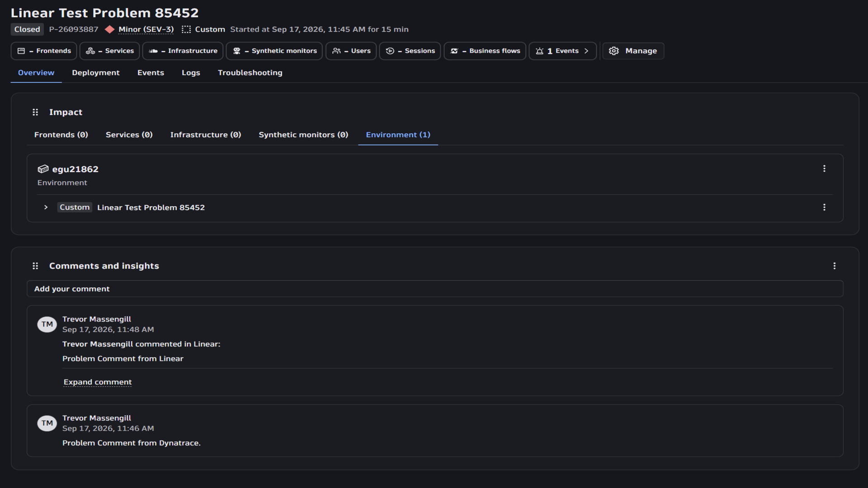Select the Infrastructure (0) impact tab
Viewport: 868px width, 488px height.
[x=206, y=135]
